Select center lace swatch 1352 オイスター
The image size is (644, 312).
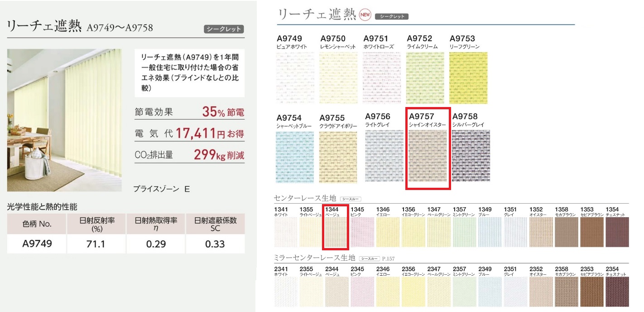point(541,232)
